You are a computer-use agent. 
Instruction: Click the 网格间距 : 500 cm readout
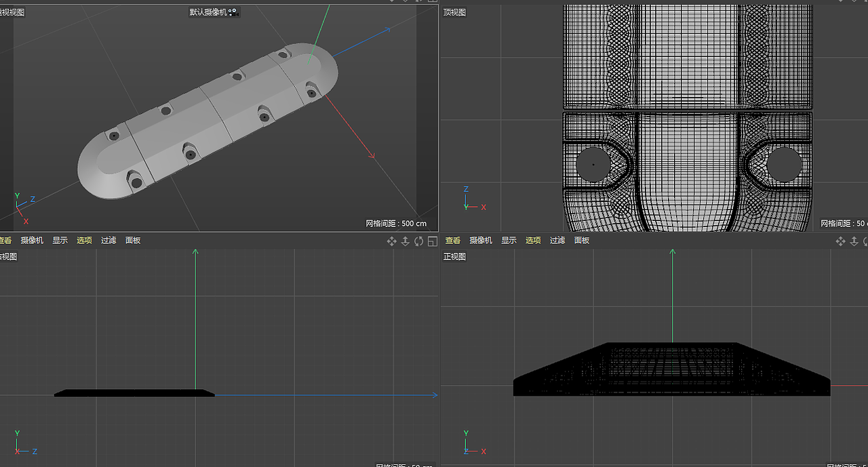pos(396,224)
